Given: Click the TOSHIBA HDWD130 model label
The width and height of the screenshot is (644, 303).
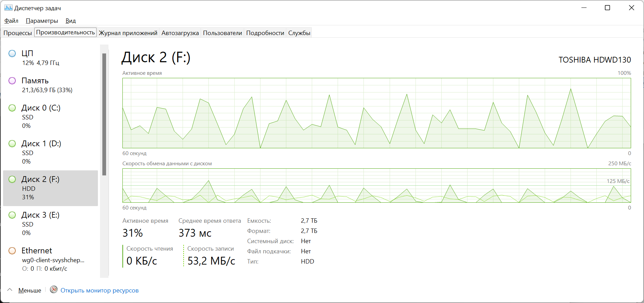Looking at the screenshot, I should [595, 60].
